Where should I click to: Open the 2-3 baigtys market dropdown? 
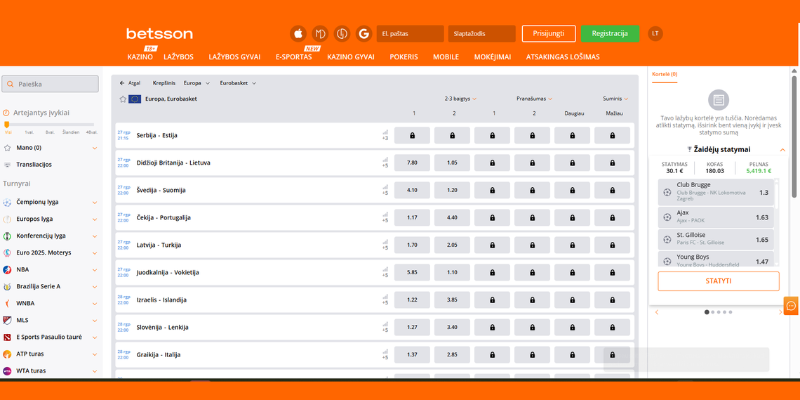(461, 99)
